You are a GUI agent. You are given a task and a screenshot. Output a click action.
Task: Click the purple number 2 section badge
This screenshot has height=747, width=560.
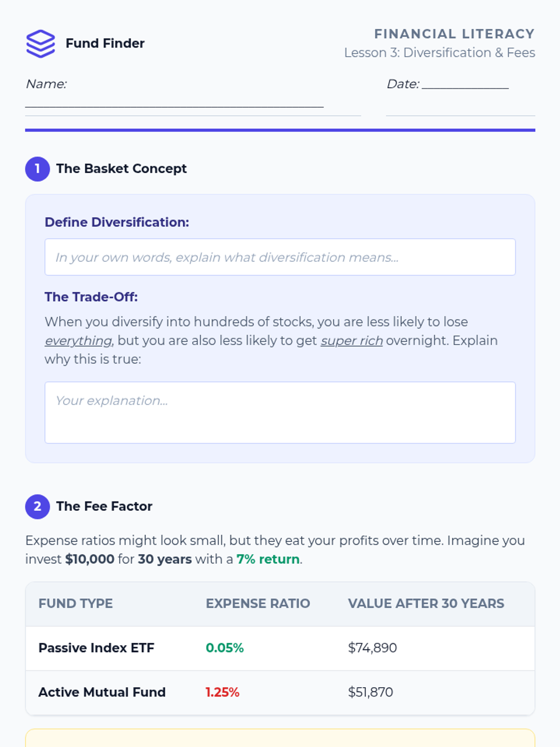point(37,507)
